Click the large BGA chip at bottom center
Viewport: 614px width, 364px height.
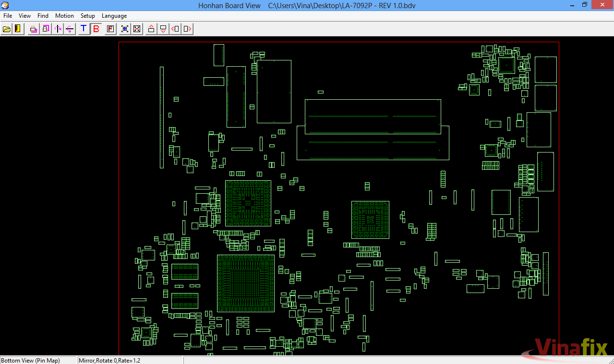tap(246, 283)
